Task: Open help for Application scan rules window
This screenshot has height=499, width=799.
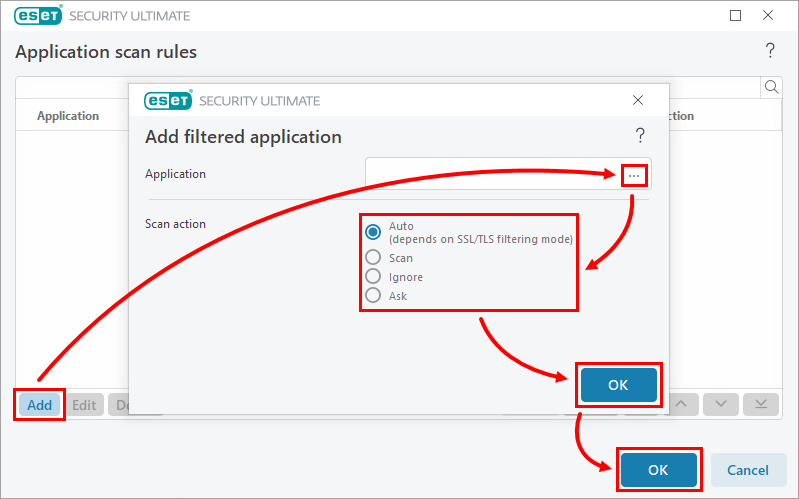Action: 769,51
